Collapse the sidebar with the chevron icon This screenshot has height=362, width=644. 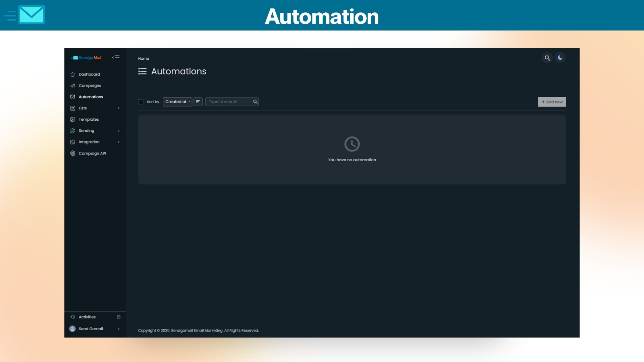(x=116, y=57)
